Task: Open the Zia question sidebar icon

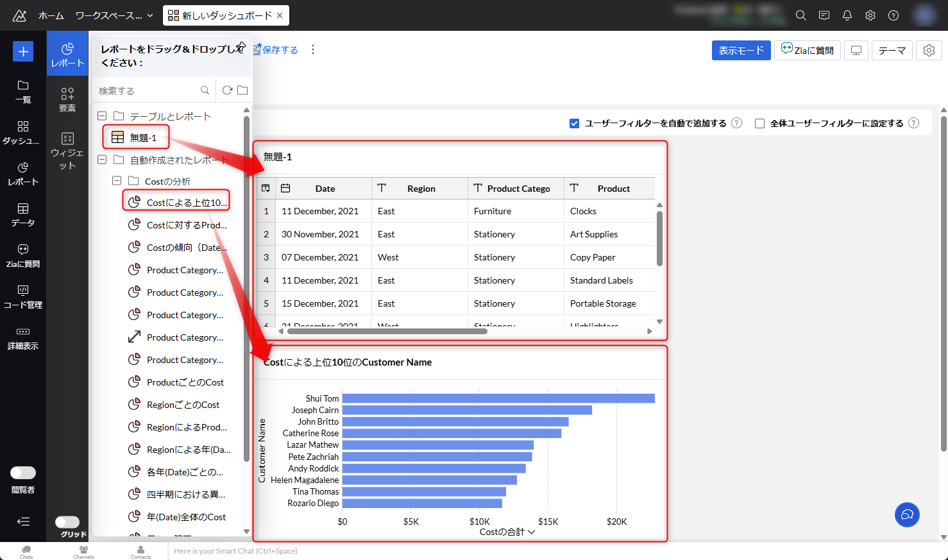Action: tap(23, 255)
